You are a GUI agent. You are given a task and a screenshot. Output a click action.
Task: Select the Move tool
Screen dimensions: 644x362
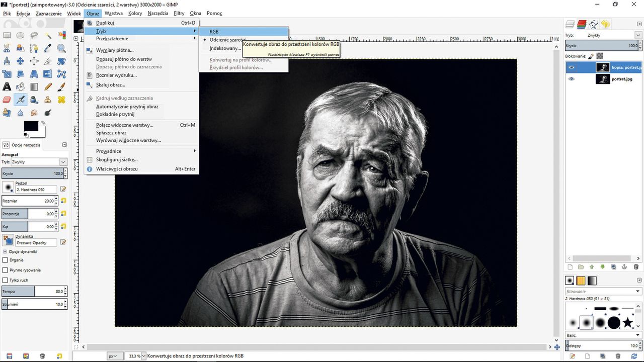point(20,61)
